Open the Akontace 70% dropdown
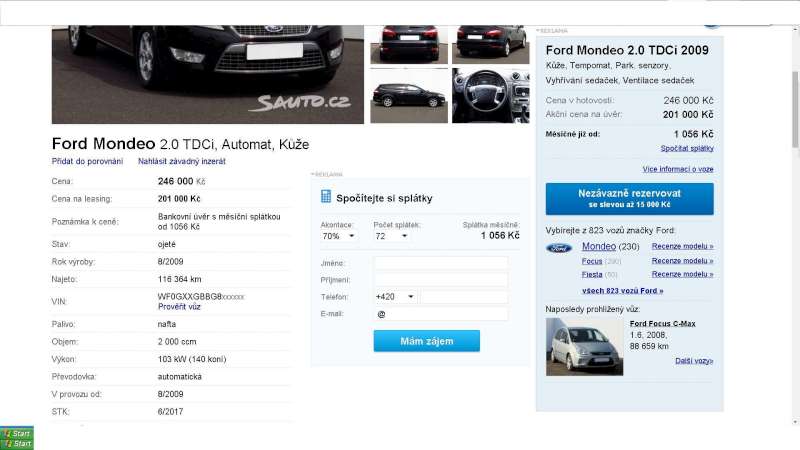800x450 pixels. pyautogui.click(x=338, y=237)
